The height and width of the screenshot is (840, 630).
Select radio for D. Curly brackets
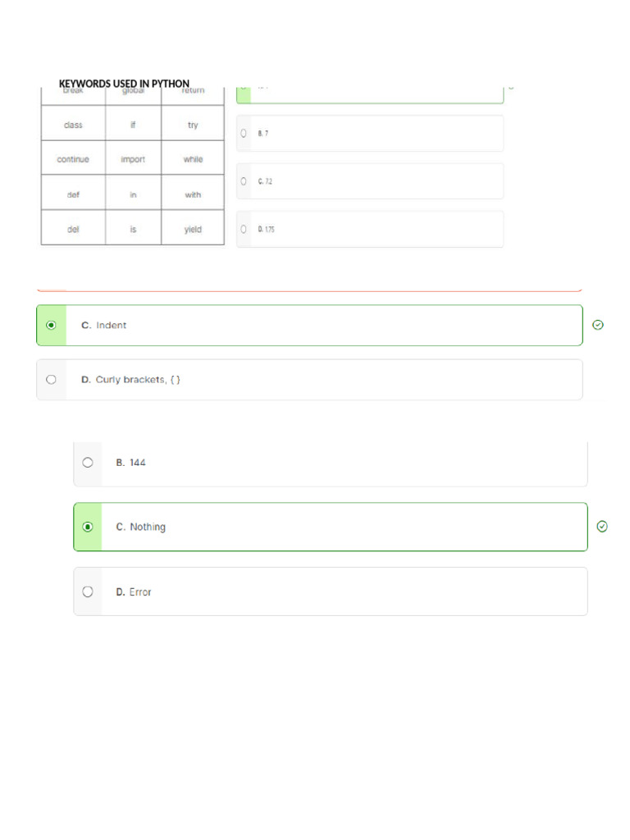click(x=51, y=379)
